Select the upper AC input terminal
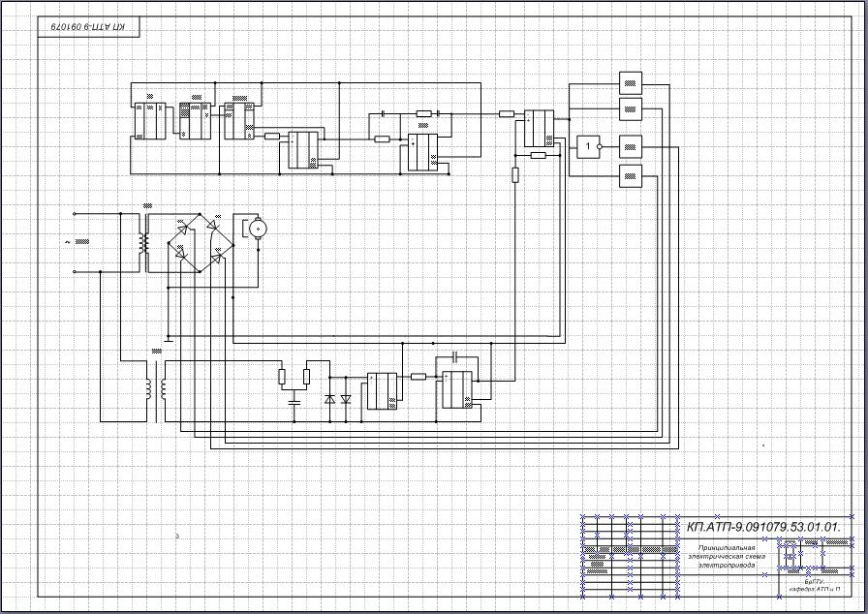Image resolution: width=868 pixels, height=614 pixels. (75, 213)
